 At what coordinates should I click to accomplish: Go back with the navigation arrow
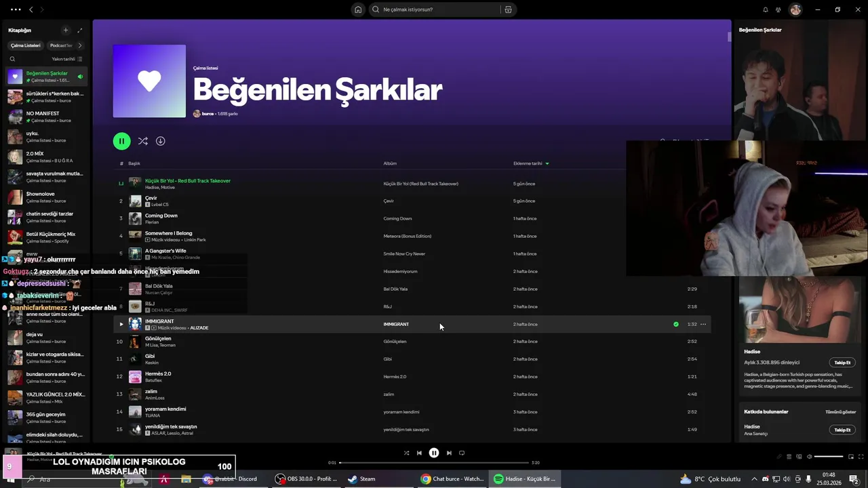31,9
